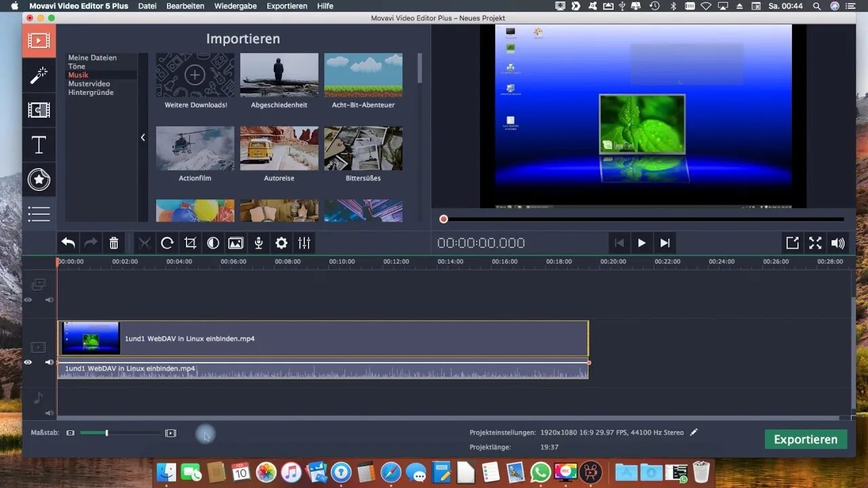The image size is (868, 488).
Task: Select Töne category
Action: pyautogui.click(x=77, y=66)
